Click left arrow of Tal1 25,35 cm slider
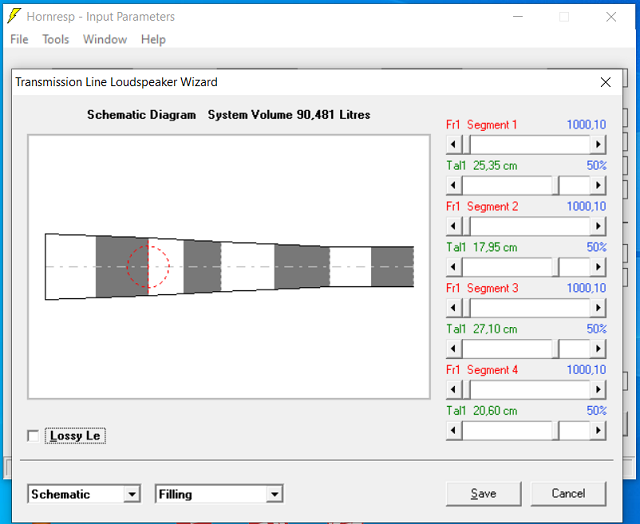 [x=454, y=185]
